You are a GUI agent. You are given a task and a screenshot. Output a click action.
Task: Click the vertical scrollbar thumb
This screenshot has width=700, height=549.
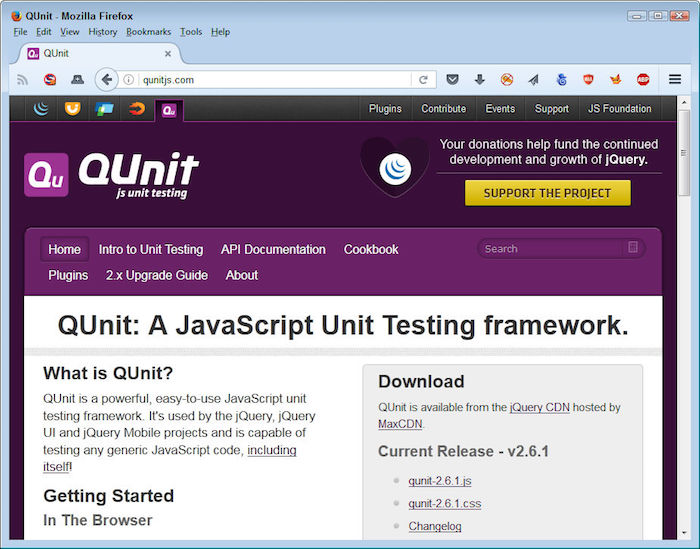[684, 153]
